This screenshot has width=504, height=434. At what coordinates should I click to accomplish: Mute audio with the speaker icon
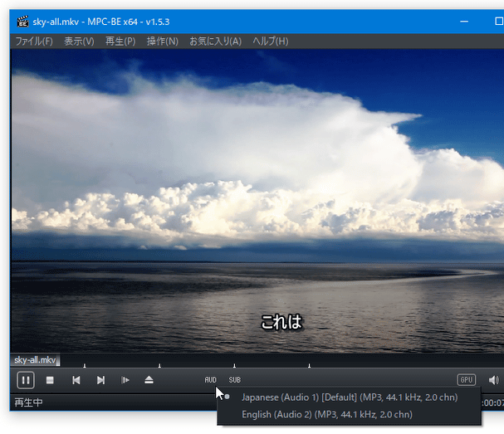(493, 380)
